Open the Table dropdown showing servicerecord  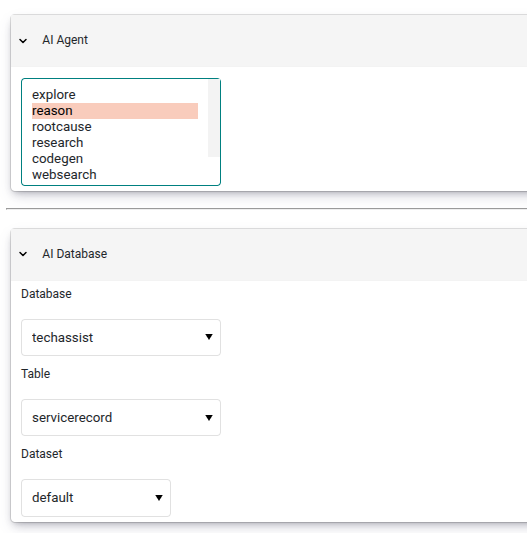click(121, 417)
